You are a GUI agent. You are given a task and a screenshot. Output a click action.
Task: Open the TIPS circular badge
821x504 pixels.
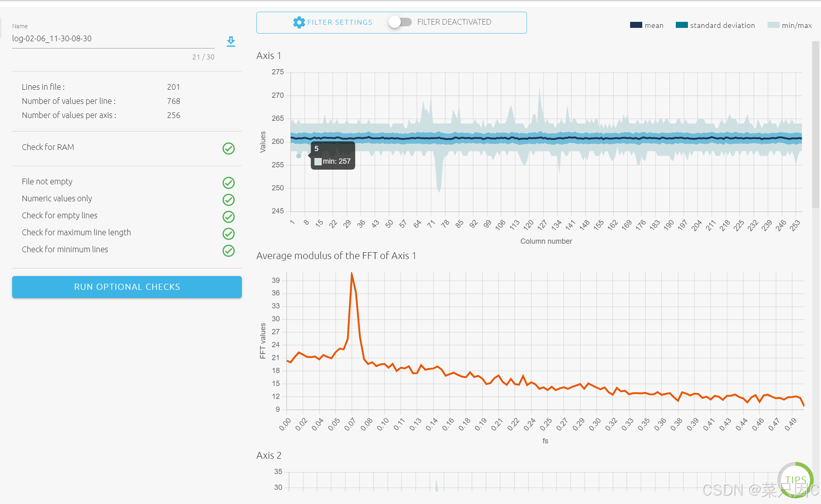(x=795, y=480)
